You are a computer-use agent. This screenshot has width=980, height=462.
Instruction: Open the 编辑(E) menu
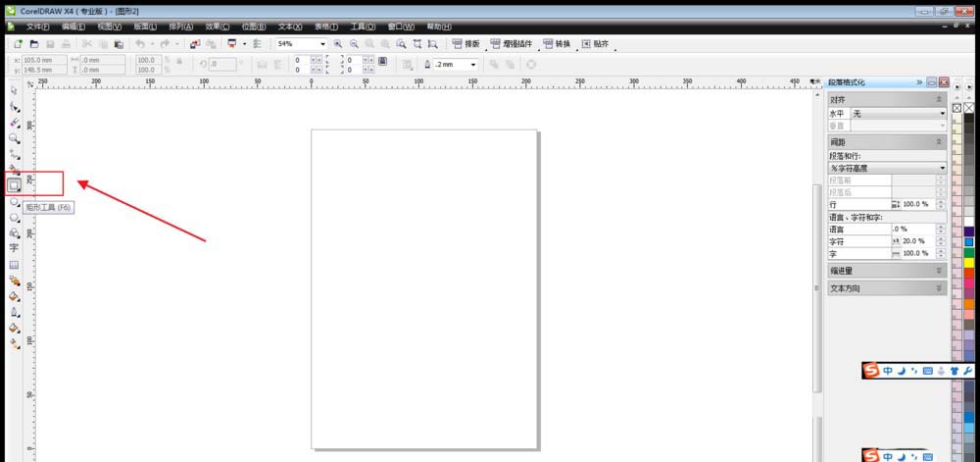pyautogui.click(x=73, y=26)
